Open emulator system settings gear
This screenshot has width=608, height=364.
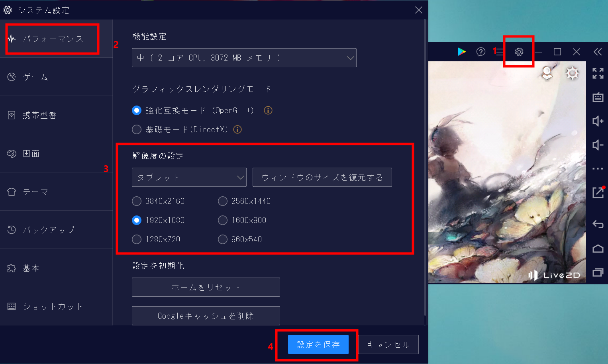(x=519, y=52)
